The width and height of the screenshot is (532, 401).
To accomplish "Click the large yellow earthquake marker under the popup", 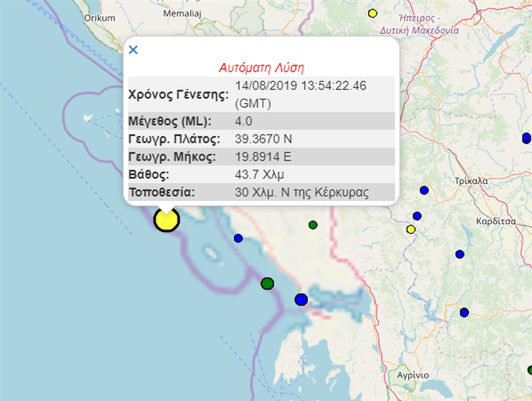I will click(x=166, y=220).
